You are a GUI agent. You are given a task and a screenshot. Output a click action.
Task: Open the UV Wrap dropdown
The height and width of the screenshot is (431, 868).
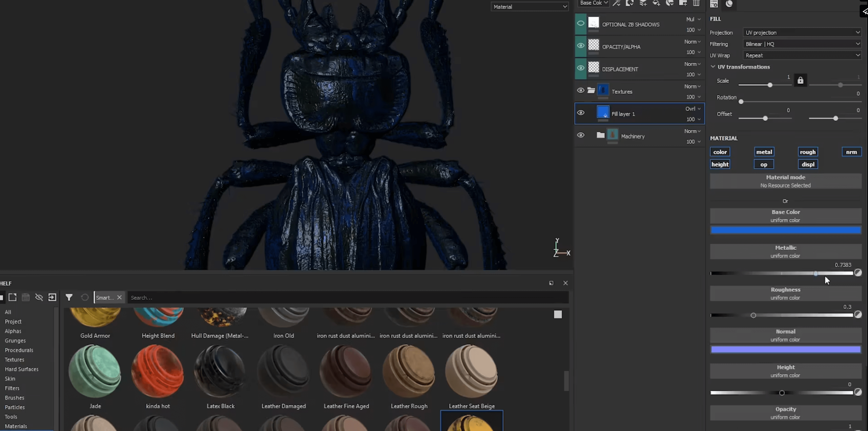[x=802, y=55]
